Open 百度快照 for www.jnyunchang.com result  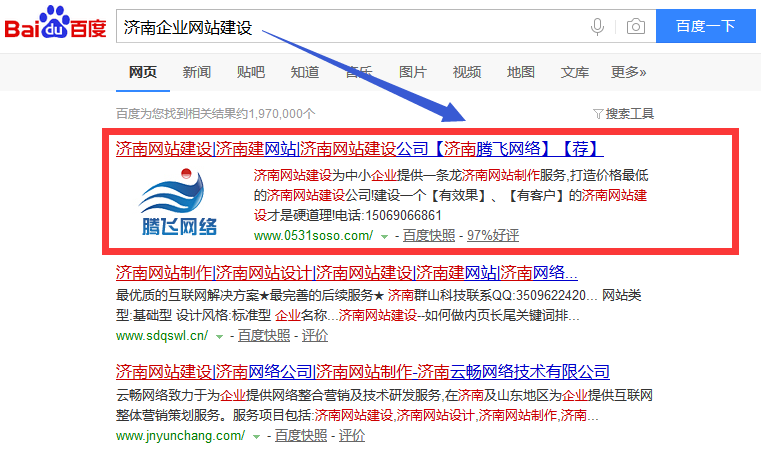301,435
